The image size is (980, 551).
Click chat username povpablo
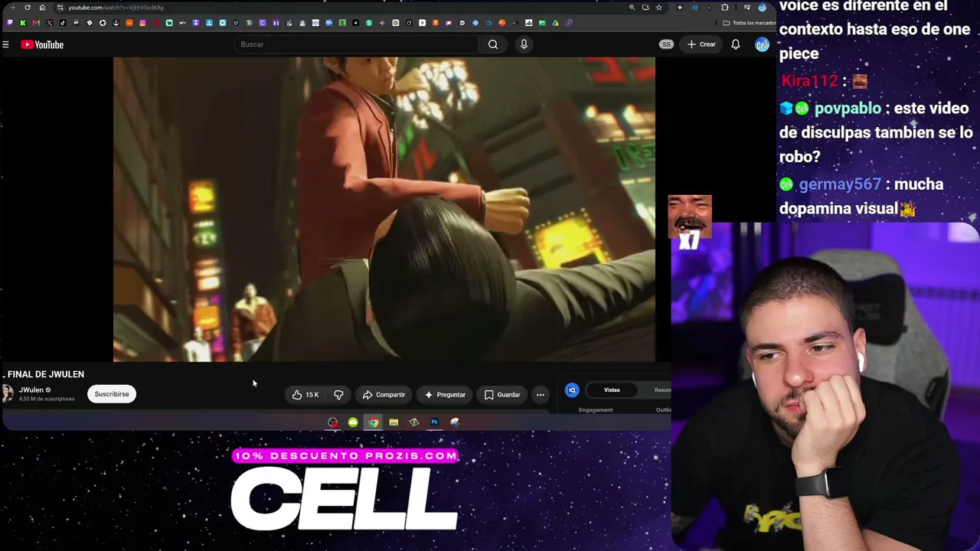pos(848,109)
